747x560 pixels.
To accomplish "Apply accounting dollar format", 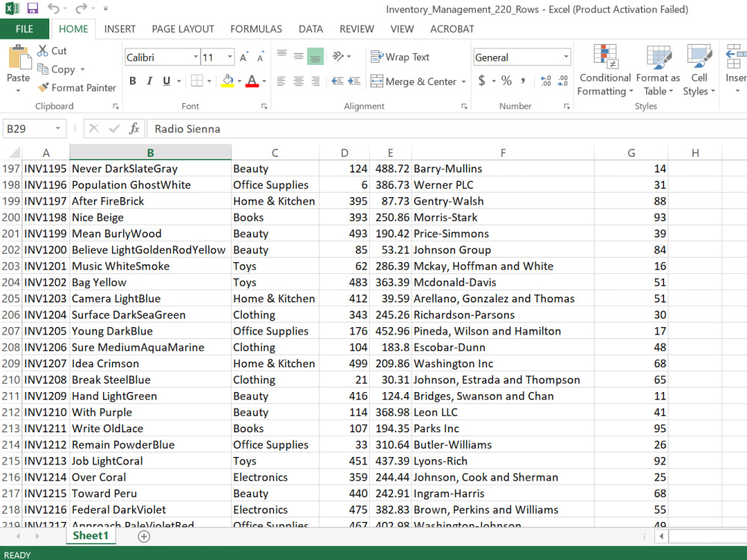I will [x=482, y=81].
